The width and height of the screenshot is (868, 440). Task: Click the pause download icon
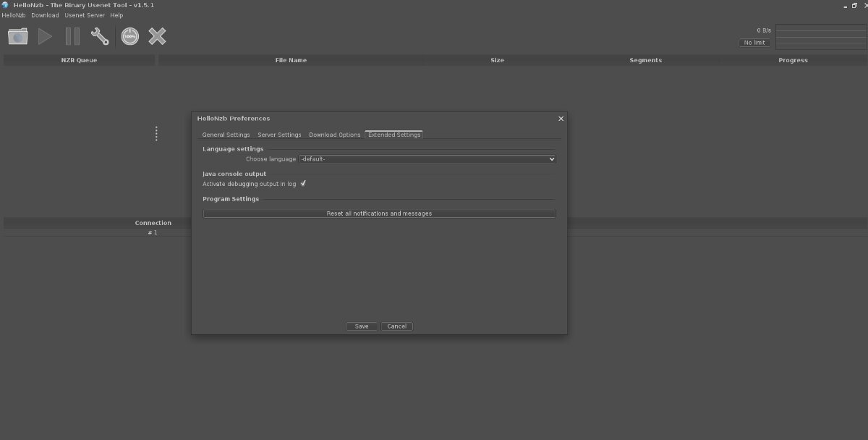72,36
